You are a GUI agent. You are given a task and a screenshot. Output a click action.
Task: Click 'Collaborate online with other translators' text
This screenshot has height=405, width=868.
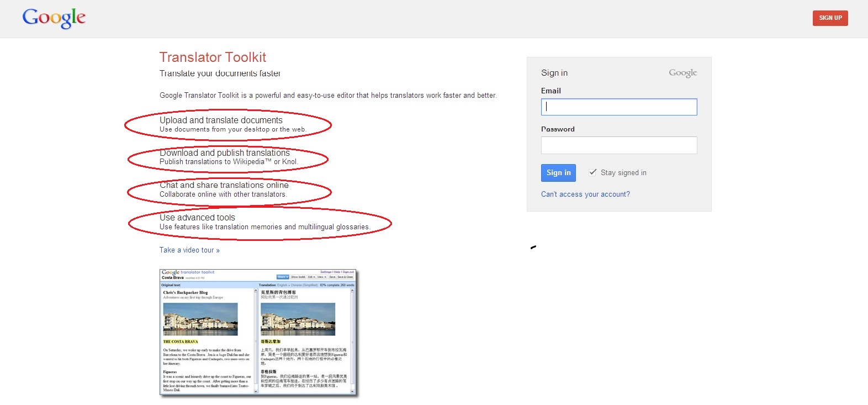tap(223, 194)
